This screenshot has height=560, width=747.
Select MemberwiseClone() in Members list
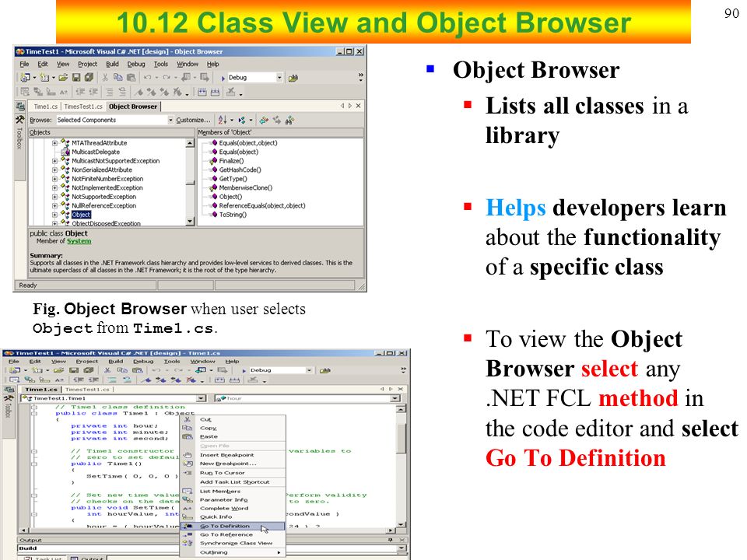[245, 188]
